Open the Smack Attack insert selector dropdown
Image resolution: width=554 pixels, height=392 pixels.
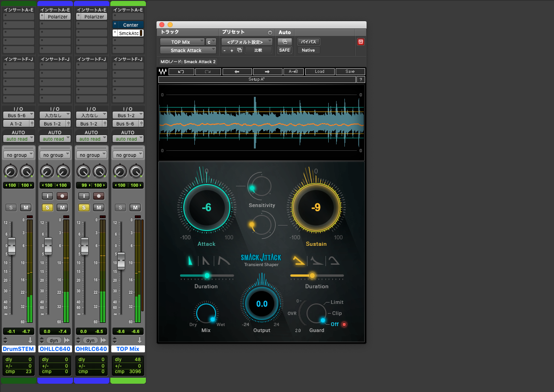coord(188,50)
